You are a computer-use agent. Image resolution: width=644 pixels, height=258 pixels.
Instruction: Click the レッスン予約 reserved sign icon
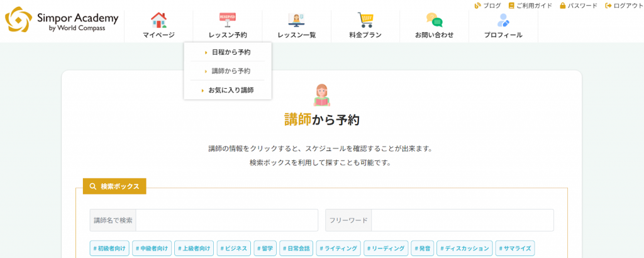pyautogui.click(x=227, y=20)
